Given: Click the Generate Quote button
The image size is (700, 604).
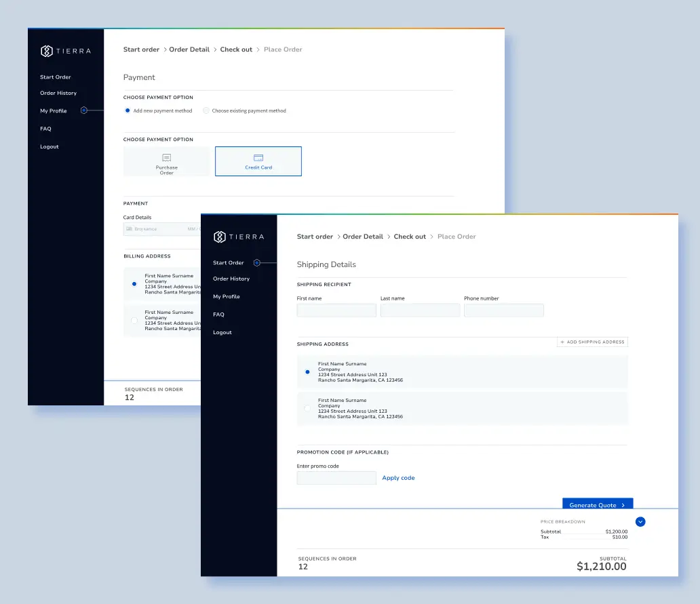Looking at the screenshot, I should click(598, 504).
